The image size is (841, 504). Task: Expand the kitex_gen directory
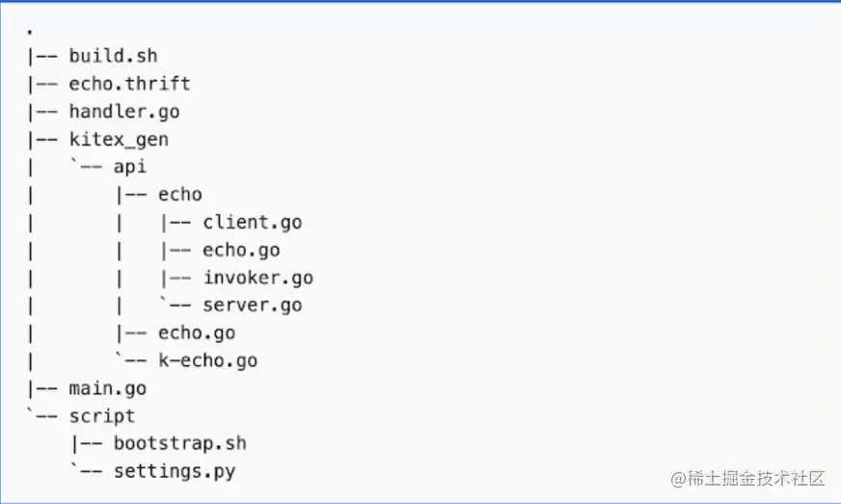pyautogui.click(x=118, y=140)
